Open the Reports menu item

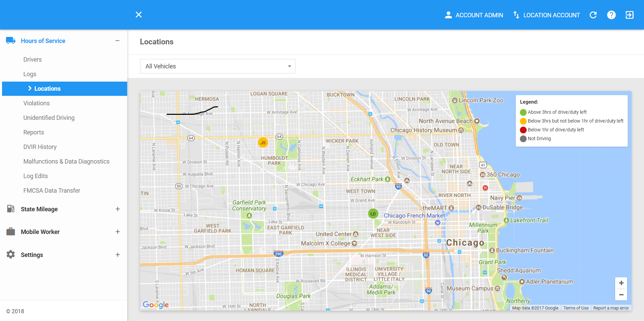(x=34, y=132)
